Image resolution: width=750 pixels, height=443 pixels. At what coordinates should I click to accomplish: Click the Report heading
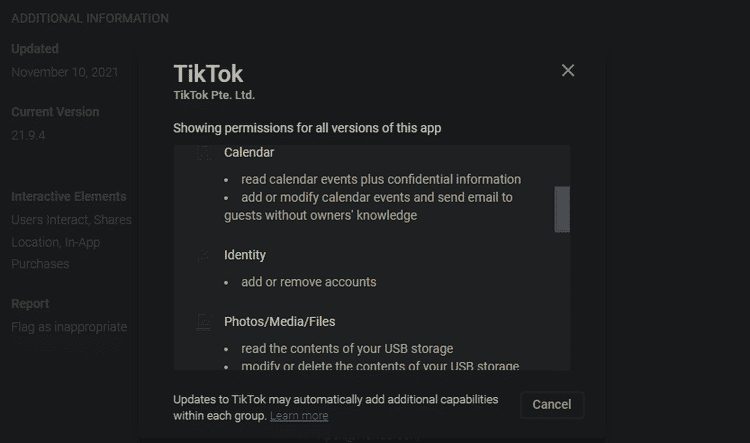(30, 304)
